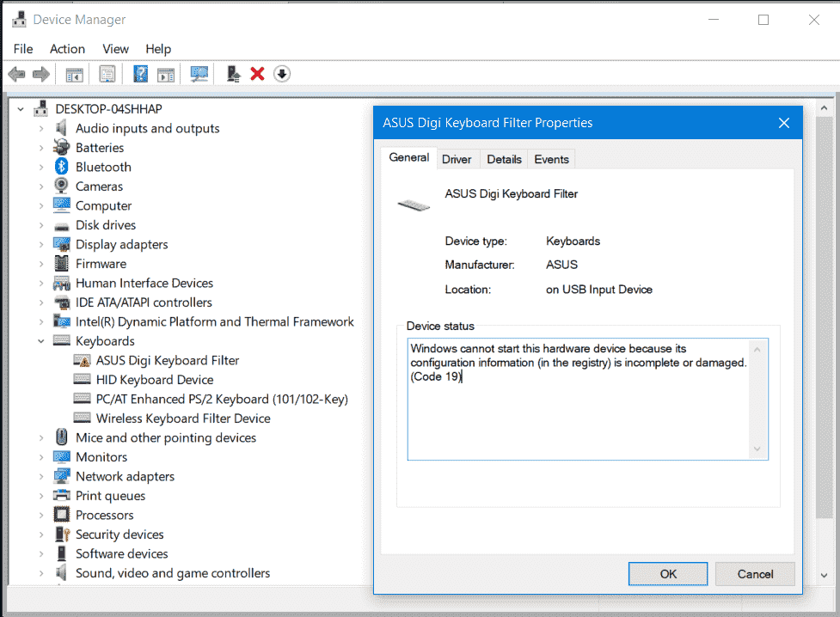Click the device tree scrollbar up arrow
Image resolution: width=840 pixels, height=617 pixels.
tap(824, 108)
